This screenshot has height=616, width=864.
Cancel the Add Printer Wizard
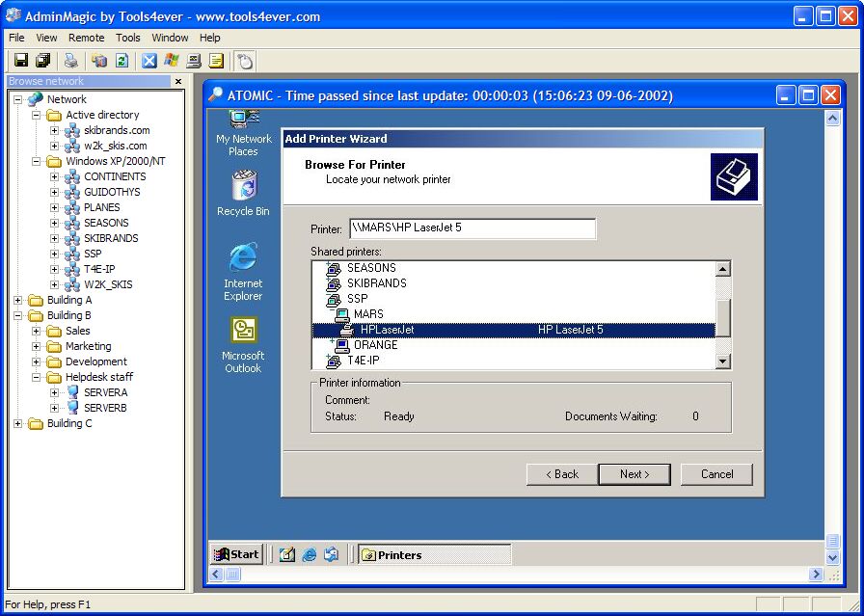pyautogui.click(x=716, y=474)
